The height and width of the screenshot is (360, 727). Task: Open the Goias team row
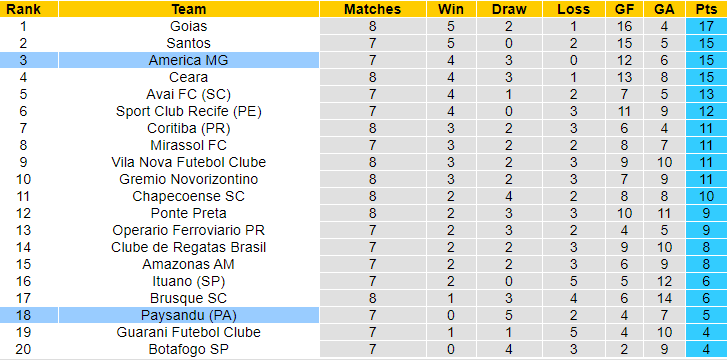pyautogui.click(x=364, y=26)
